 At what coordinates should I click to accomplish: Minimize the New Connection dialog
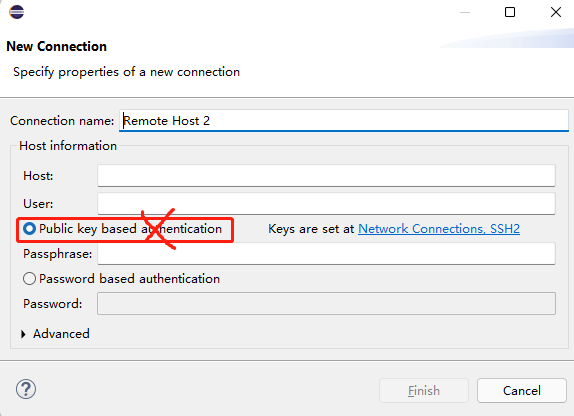click(465, 12)
